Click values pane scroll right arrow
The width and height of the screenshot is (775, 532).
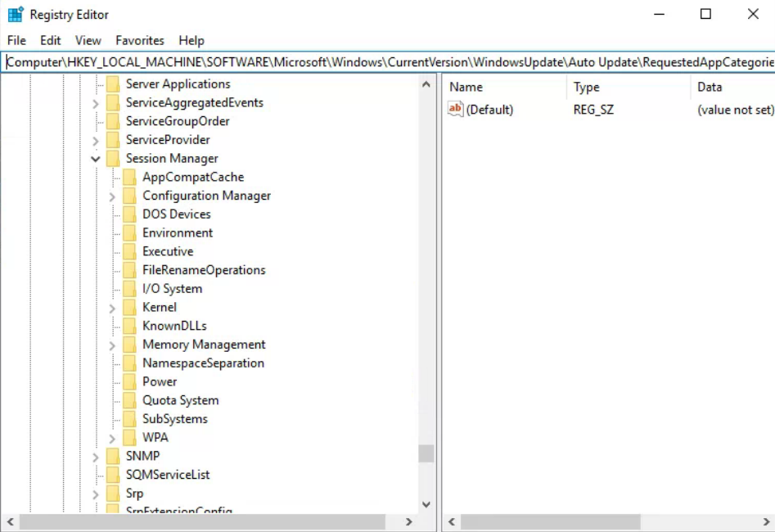click(x=766, y=521)
